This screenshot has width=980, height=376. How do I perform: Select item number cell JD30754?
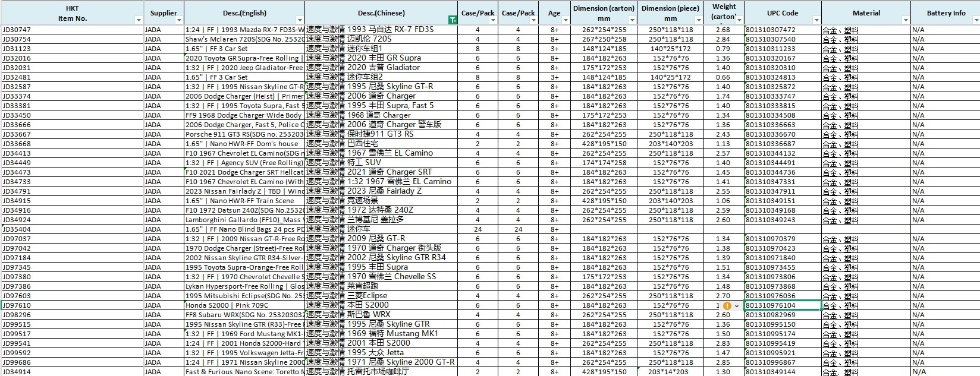(72, 39)
